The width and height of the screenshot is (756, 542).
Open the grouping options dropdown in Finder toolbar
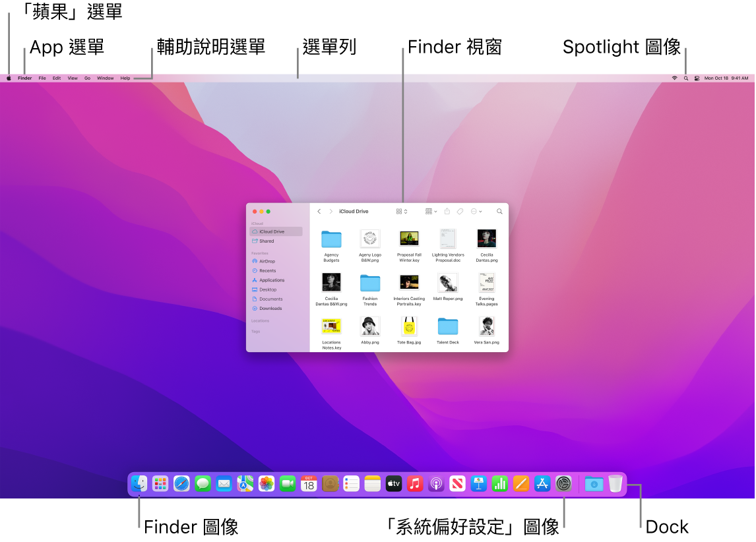pos(431,211)
